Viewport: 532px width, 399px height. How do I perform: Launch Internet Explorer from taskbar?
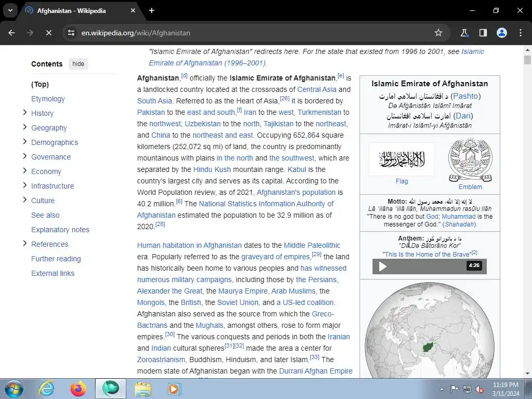[46, 389]
